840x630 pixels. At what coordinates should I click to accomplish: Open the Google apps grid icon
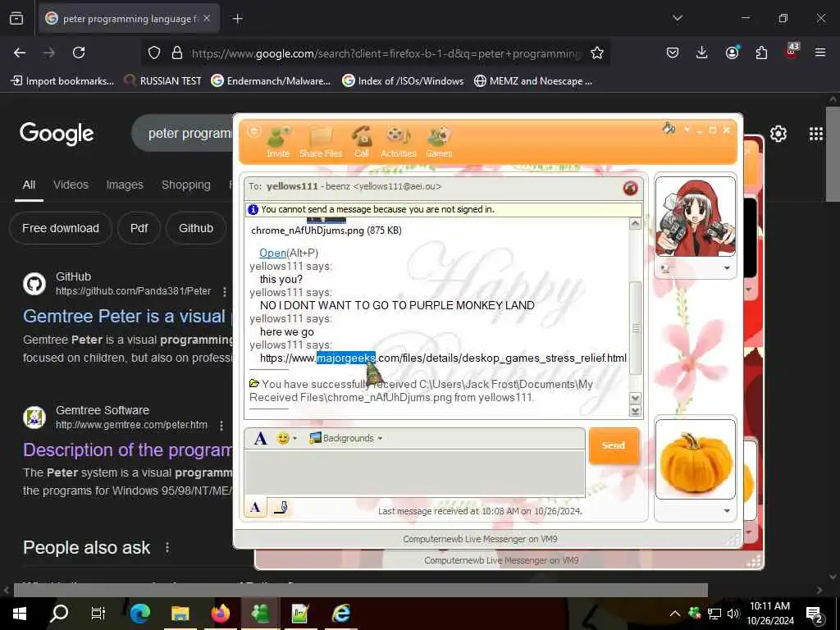(816, 134)
